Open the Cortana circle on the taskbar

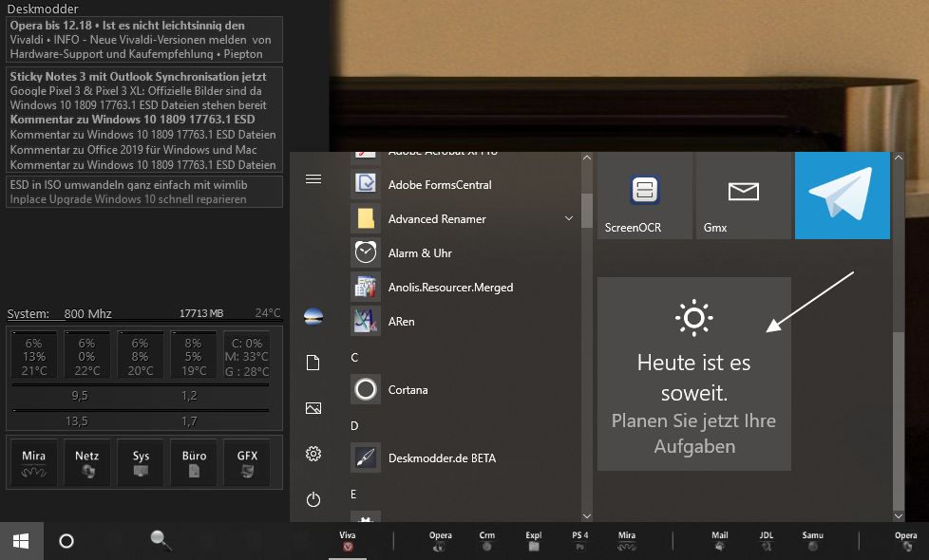pos(66,541)
